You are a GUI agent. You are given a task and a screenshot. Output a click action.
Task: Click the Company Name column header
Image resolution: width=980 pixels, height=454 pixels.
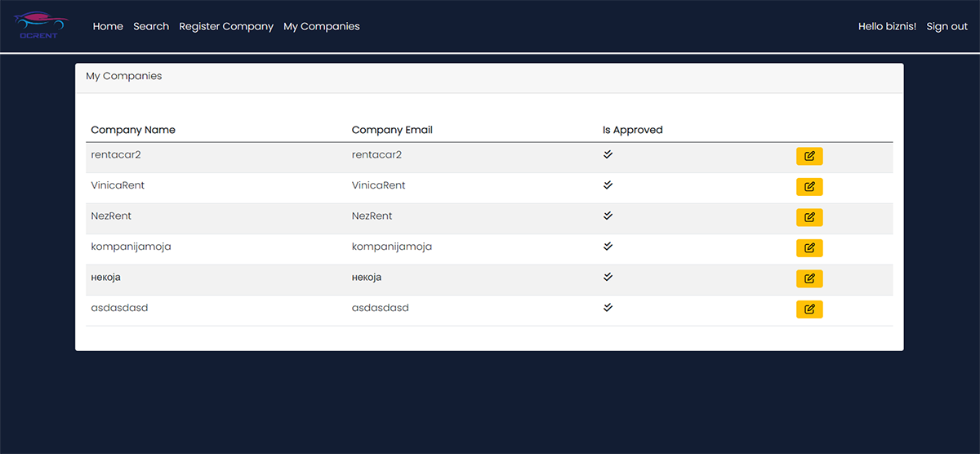click(133, 130)
